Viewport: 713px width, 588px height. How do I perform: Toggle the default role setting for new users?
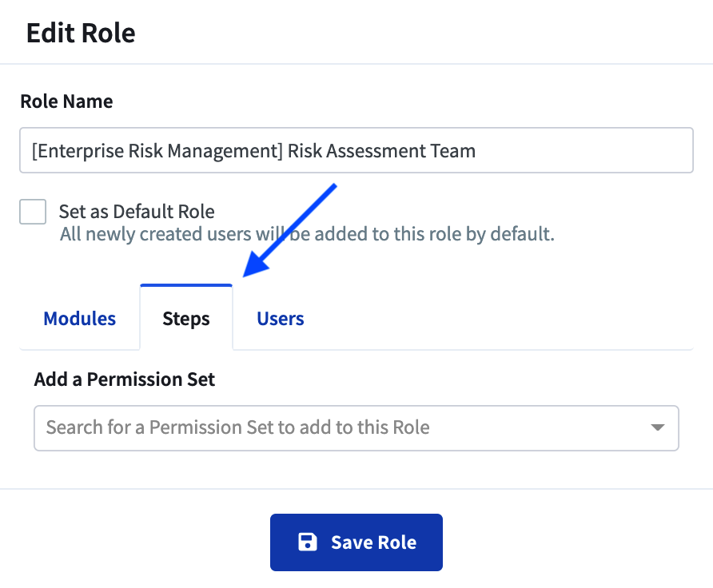pos(32,211)
